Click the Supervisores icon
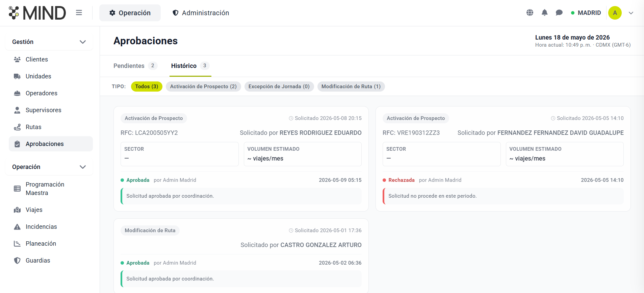Screen dimensions: 644x293 click(x=17, y=110)
